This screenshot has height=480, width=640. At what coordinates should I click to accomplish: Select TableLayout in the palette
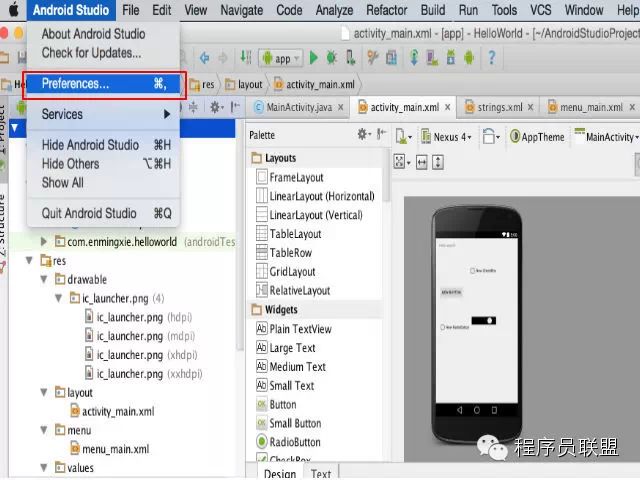click(289, 234)
